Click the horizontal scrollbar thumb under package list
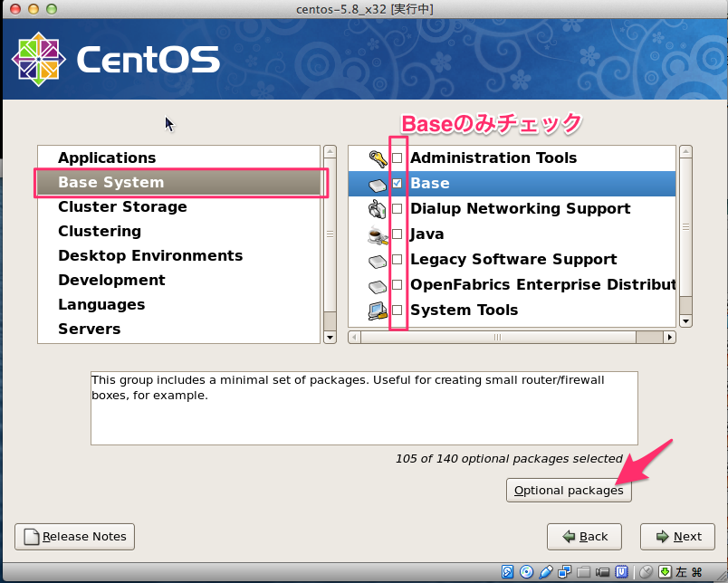This screenshot has width=728, height=583. 498,337
